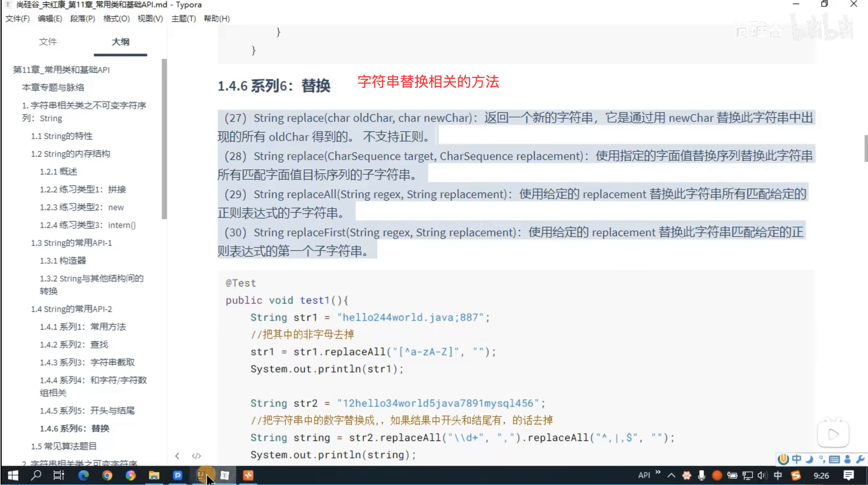
Task: Open the 文件(F) menu
Action: point(18,19)
